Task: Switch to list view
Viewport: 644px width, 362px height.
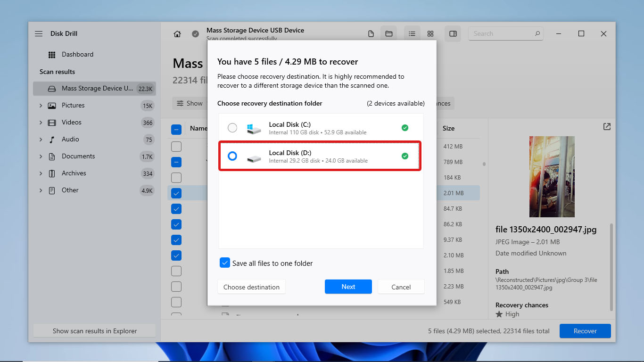Action: [412, 33]
